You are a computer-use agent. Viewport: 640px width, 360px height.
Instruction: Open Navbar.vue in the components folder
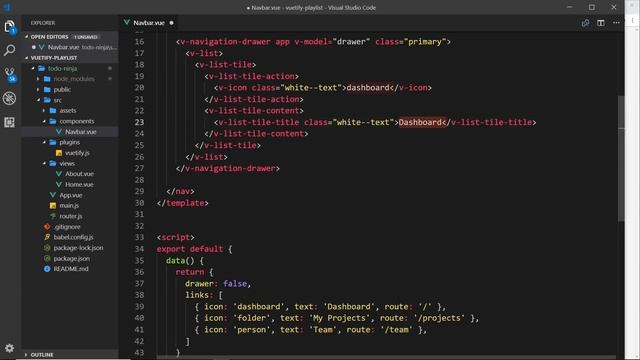[81, 132]
